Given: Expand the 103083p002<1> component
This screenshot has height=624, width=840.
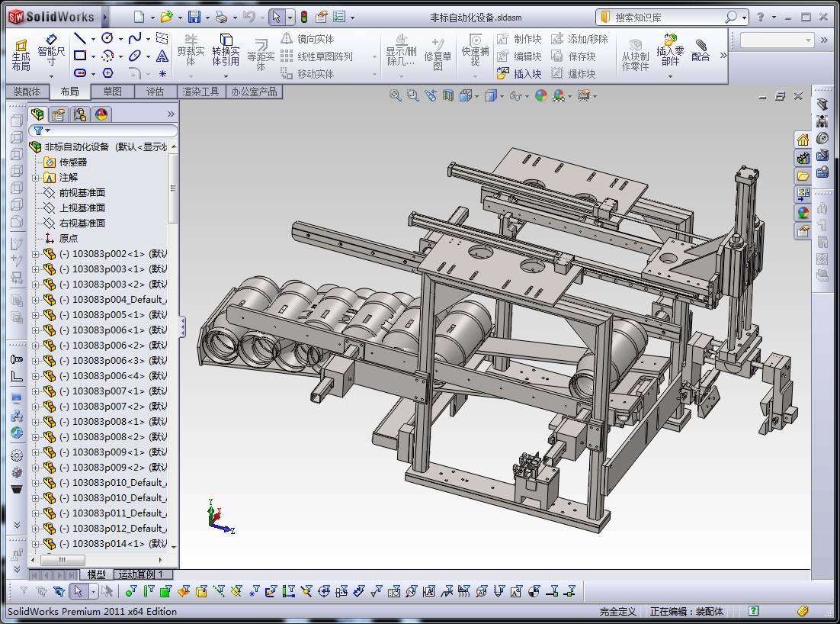Looking at the screenshot, I should click(35, 254).
